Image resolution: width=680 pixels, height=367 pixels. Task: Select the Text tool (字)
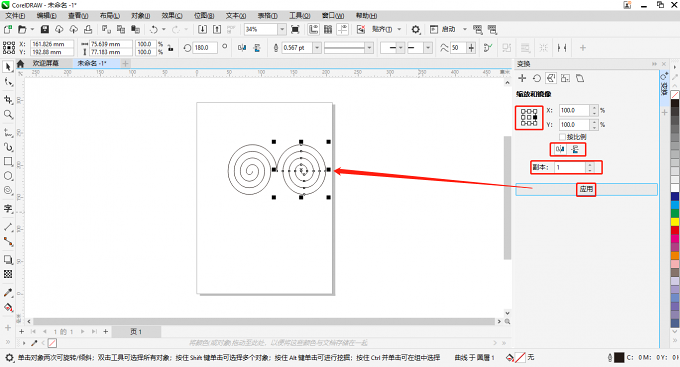pos(8,209)
